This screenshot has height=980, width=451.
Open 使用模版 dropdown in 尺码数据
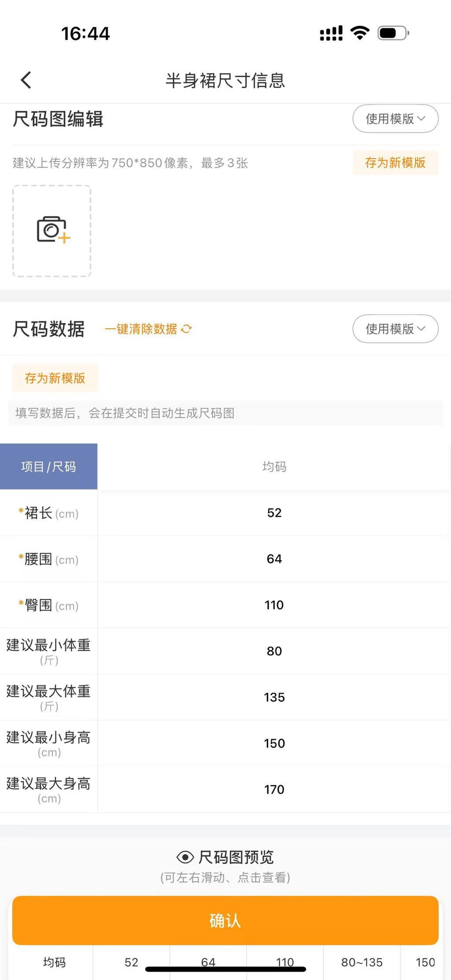(x=396, y=329)
